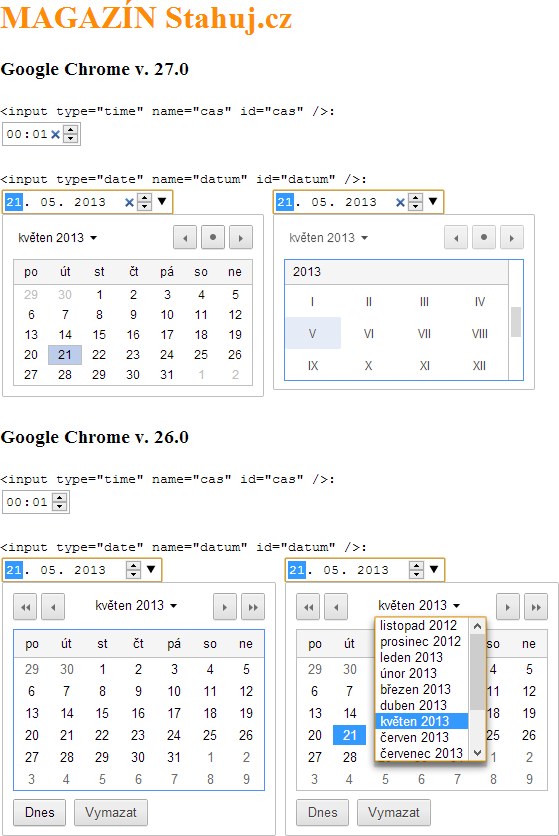The image size is (559, 836).
Task: Go to previous year in Chrome 26 right calendar
Action: (x=308, y=607)
